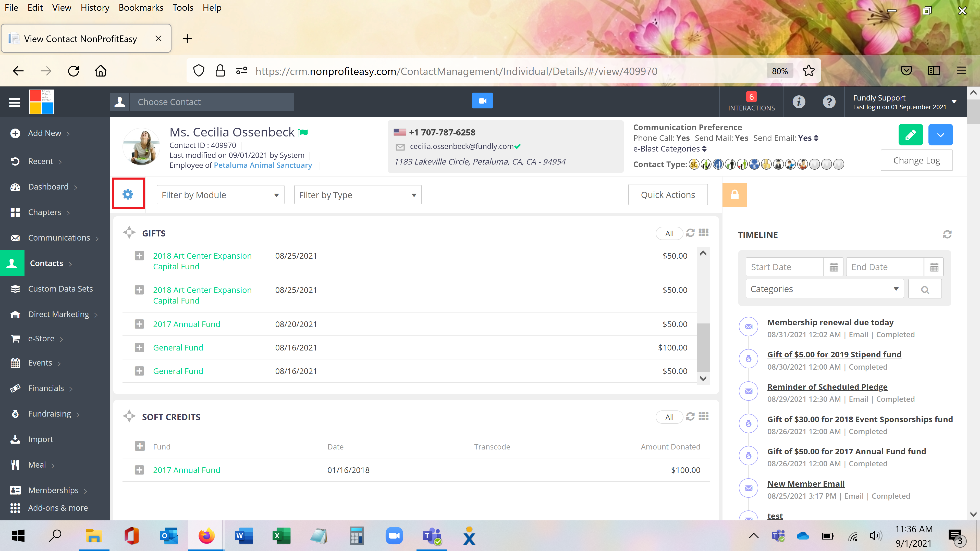Image resolution: width=980 pixels, height=551 pixels.
Task: Click the first contact type badge icon
Action: click(694, 164)
